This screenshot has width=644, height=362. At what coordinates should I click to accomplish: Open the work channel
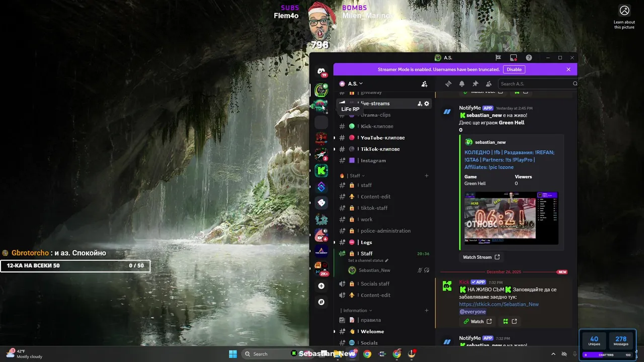[384, 220]
